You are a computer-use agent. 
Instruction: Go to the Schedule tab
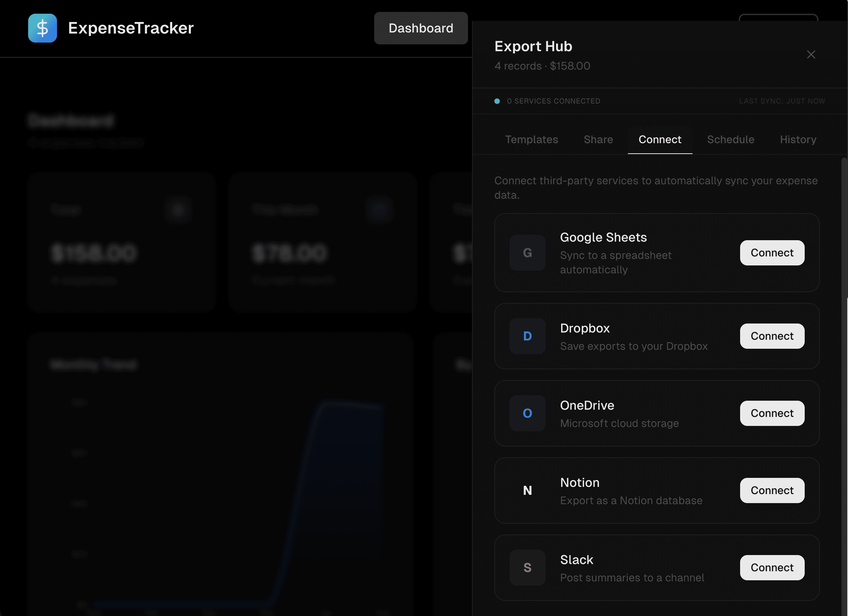730,140
